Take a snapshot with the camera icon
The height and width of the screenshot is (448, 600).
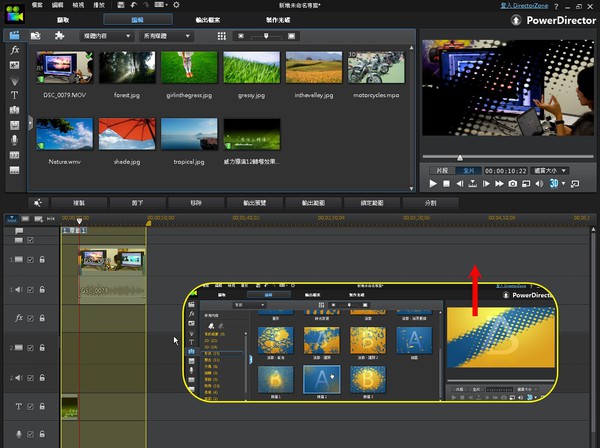(512, 184)
